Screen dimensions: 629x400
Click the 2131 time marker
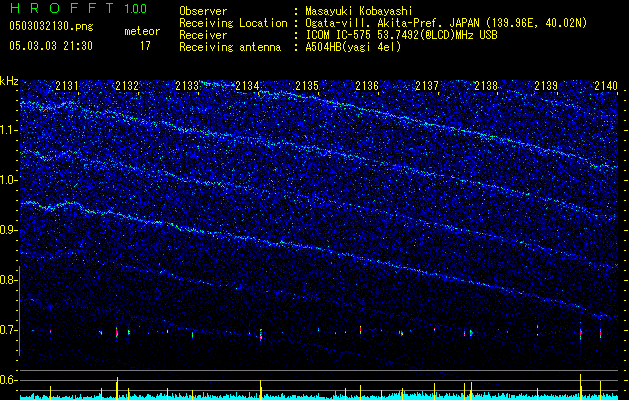(67, 85)
